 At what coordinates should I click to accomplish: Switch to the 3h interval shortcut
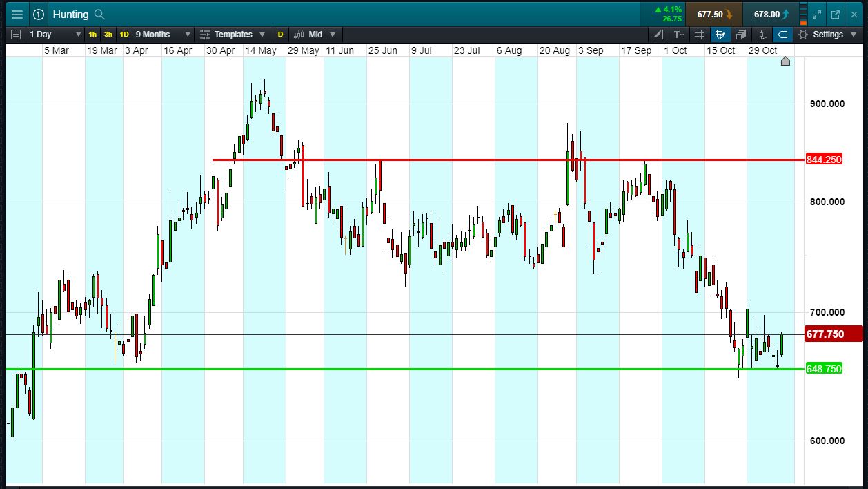(x=108, y=34)
